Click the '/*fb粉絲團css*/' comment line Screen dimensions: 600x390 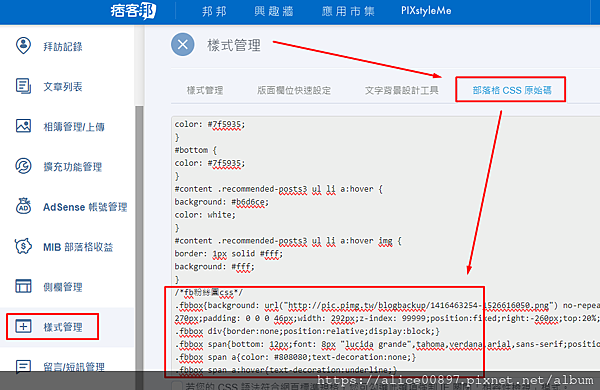click(x=209, y=292)
